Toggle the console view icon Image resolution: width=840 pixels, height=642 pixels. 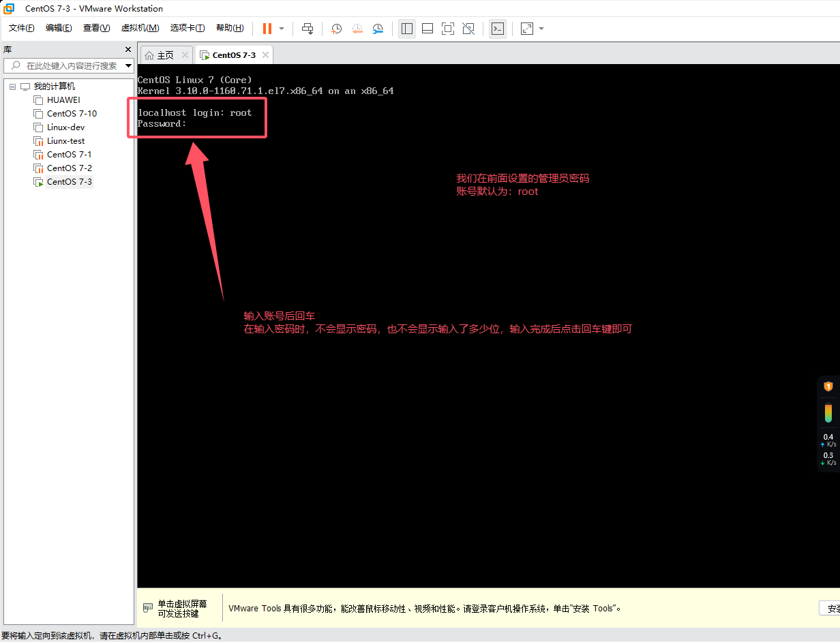coord(498,29)
